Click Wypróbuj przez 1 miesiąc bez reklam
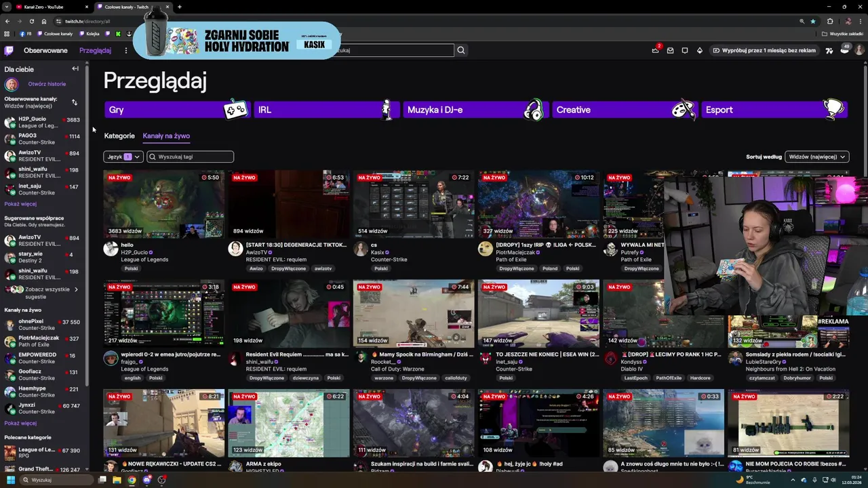The image size is (868, 488). coord(764,50)
